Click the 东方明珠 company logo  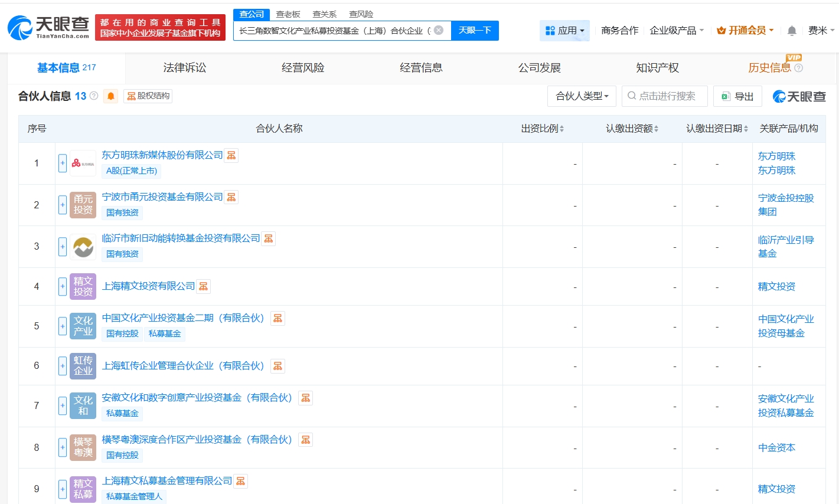tap(83, 163)
